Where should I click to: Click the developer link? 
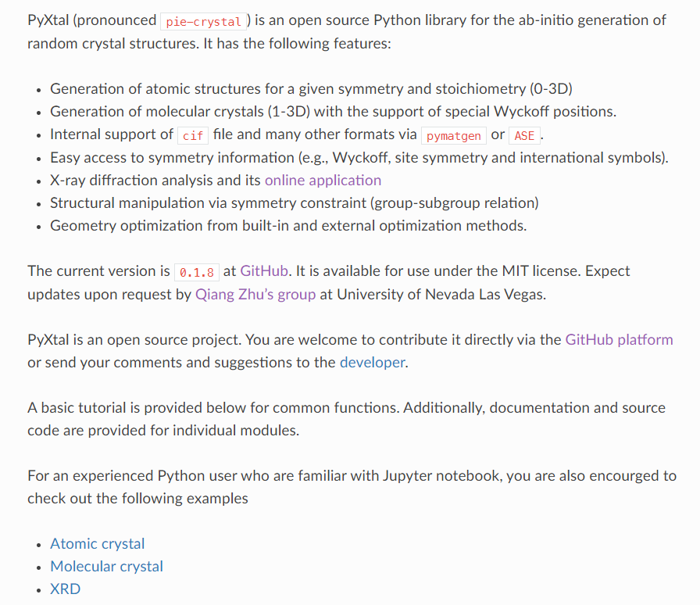(373, 363)
